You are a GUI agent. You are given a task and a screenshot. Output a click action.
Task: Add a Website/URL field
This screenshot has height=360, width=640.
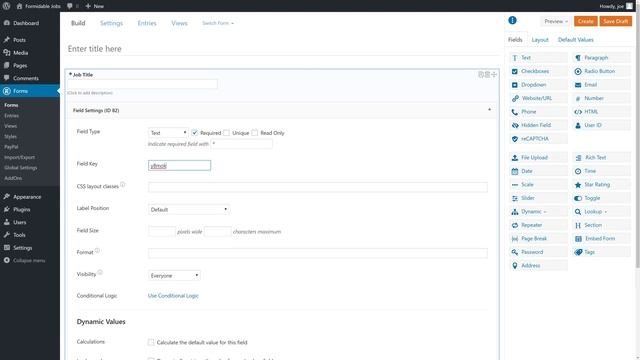[x=538, y=98]
